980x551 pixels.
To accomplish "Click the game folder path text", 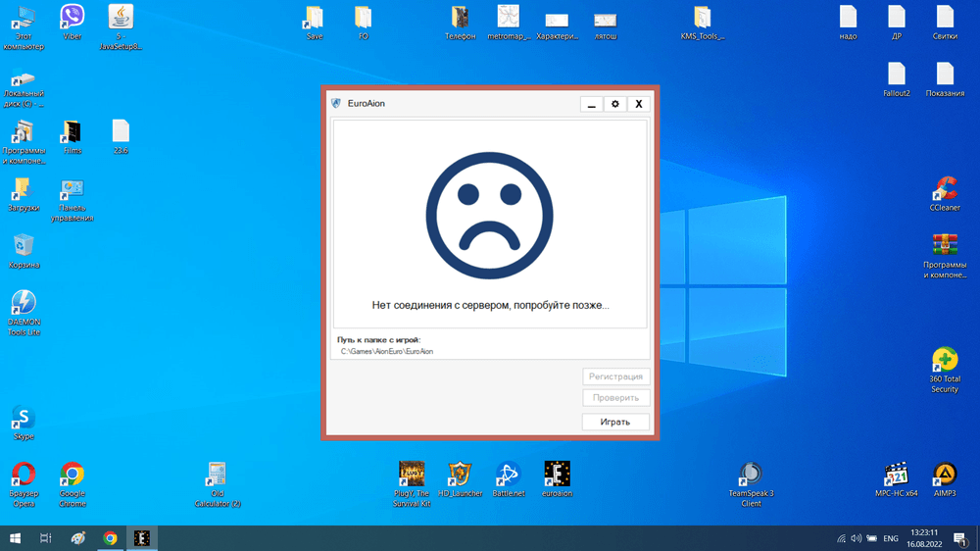I will (387, 351).
